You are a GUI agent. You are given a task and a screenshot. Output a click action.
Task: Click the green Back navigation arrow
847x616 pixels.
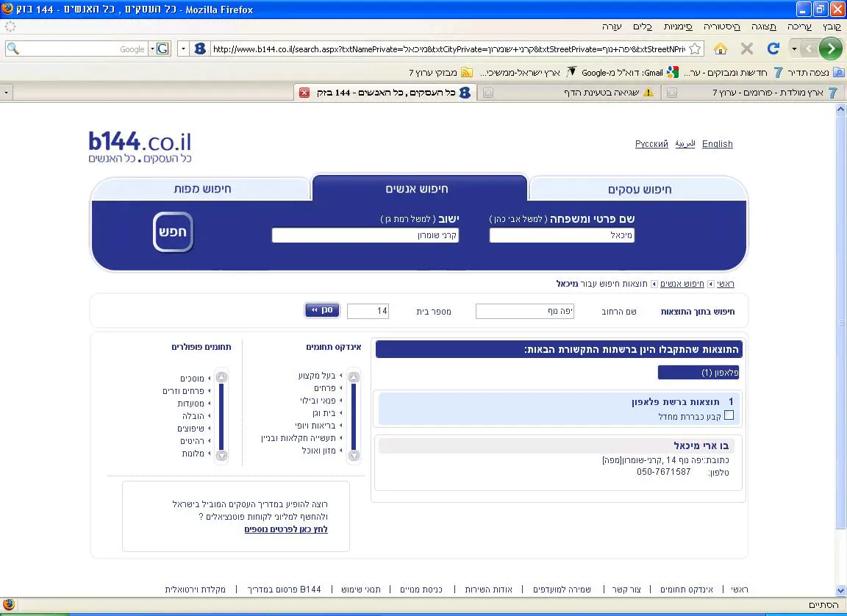click(x=830, y=49)
